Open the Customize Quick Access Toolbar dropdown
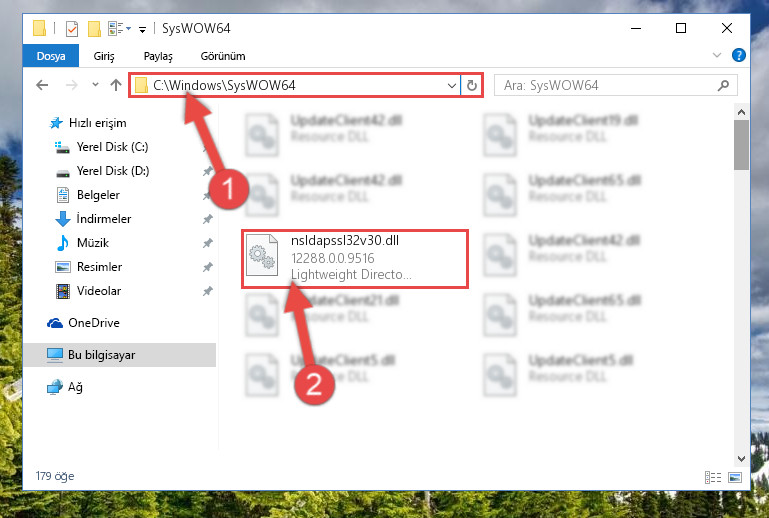The width and height of the screenshot is (769, 518). click(142, 29)
